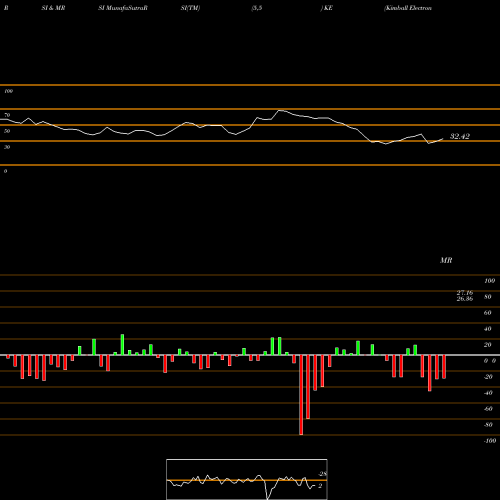Click the RSI axis label 30
The height and width of the screenshot is (500, 500).
pos(7,147)
